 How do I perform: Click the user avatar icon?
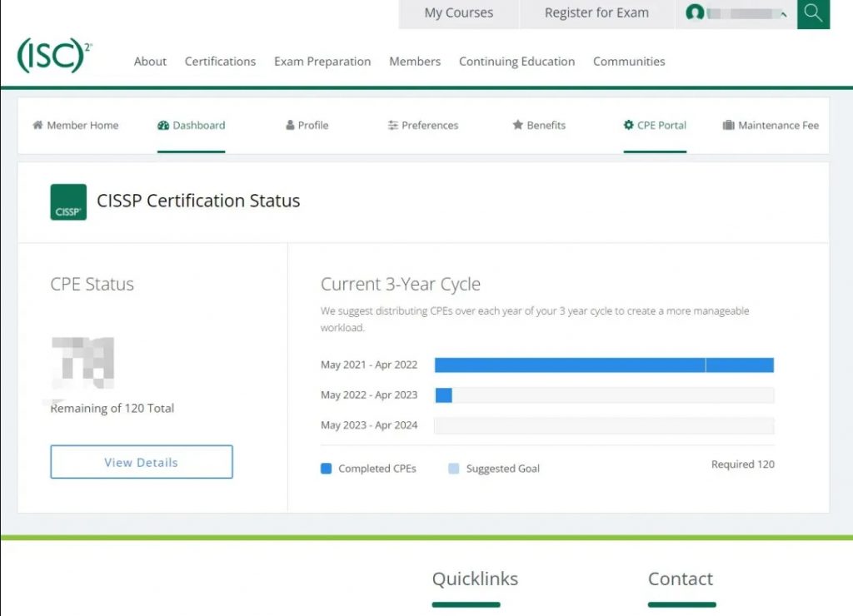tap(694, 13)
